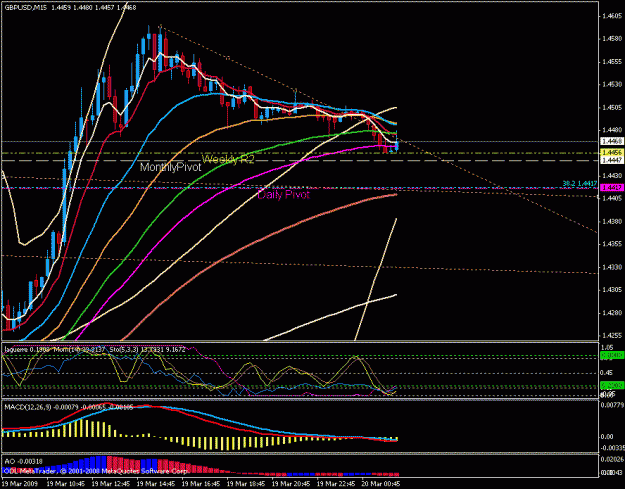Click the 19 Mar 12:45 time label
This screenshot has width=625, height=489.
tap(110, 483)
